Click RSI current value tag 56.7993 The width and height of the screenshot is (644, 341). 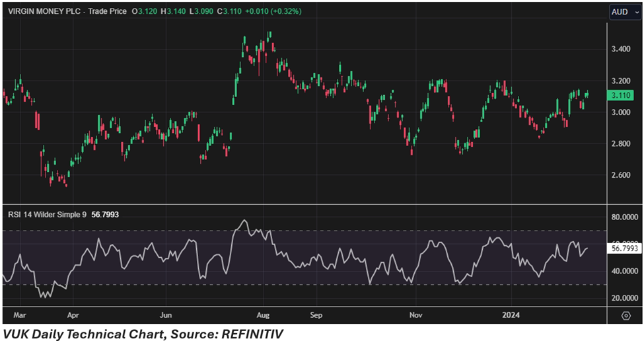point(624,248)
